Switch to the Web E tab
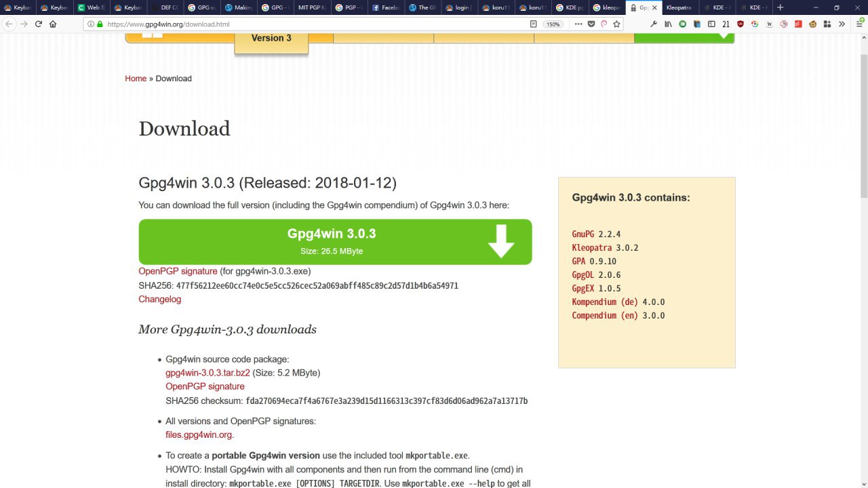Viewport: 868px width, 488px height. coord(92,7)
